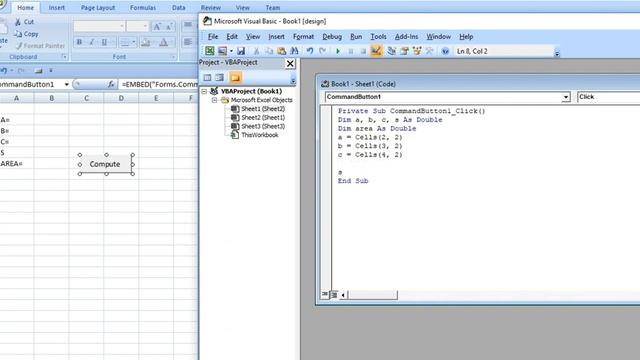
Task: Click the Paste clipboard icon in VBA toolbar
Action: pos(282,51)
